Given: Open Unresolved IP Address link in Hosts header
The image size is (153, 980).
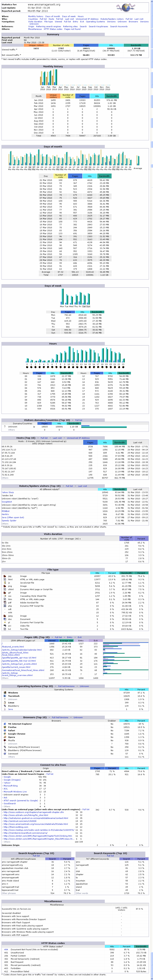Looking at the screenshot, I should click(78, 438).
